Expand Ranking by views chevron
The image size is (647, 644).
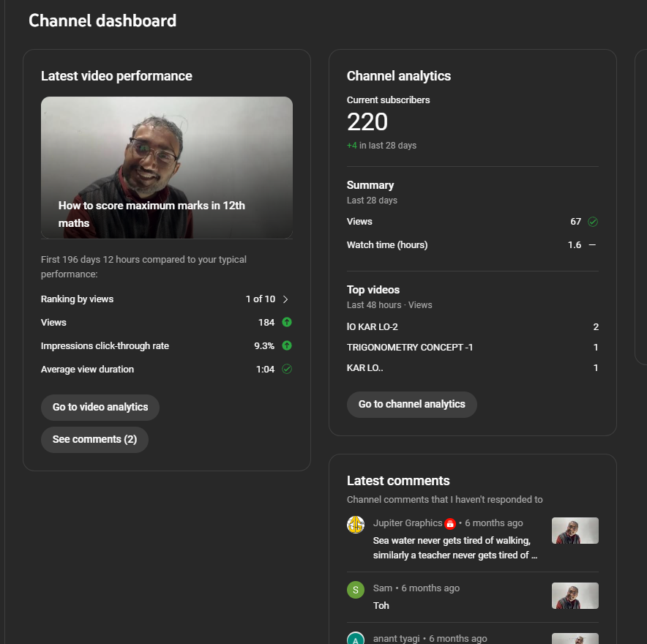[x=285, y=299]
